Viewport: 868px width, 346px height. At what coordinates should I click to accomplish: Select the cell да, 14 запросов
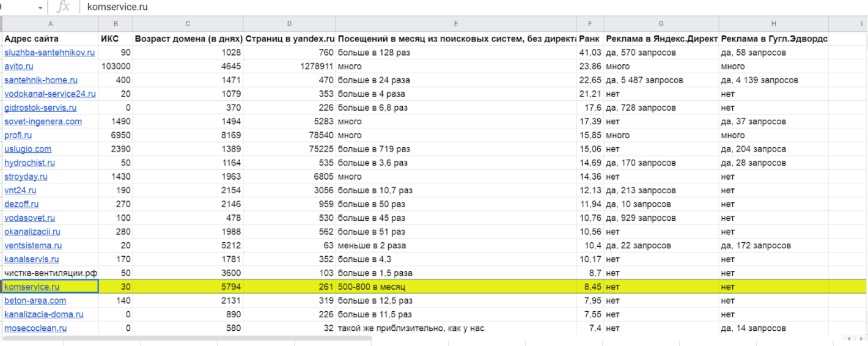click(x=773, y=328)
